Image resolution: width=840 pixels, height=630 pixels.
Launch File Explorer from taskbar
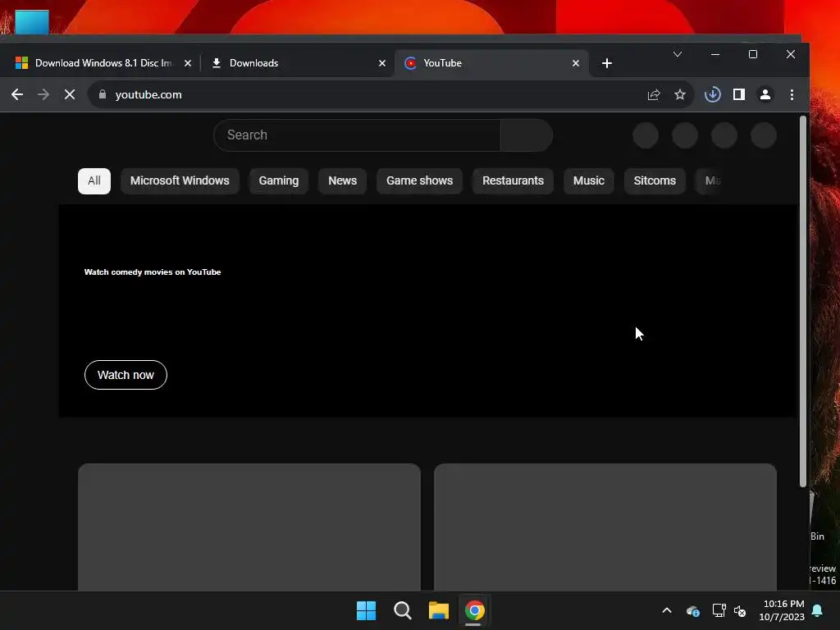click(439, 610)
